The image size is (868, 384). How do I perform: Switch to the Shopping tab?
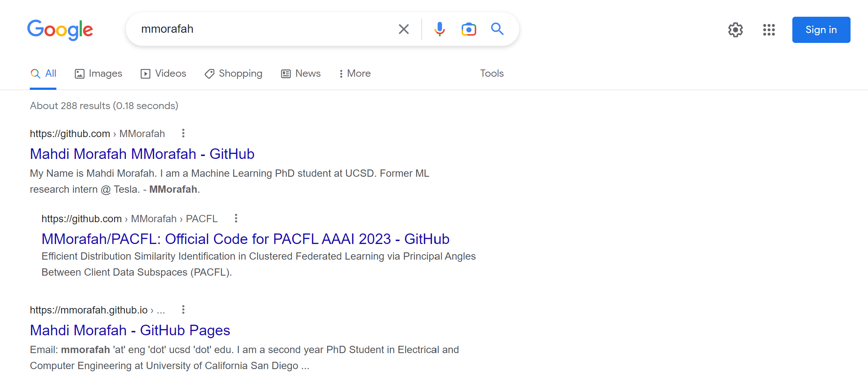tap(234, 73)
